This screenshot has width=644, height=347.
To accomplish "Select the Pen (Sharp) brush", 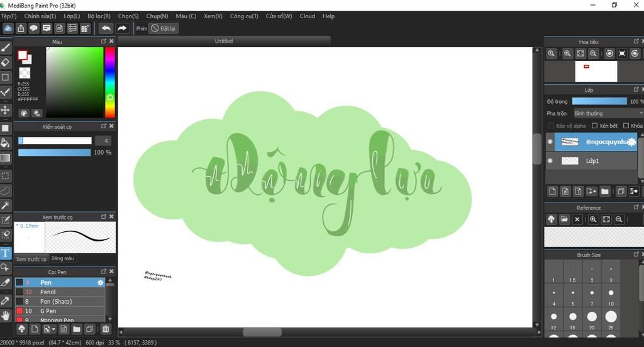I will click(x=60, y=301).
